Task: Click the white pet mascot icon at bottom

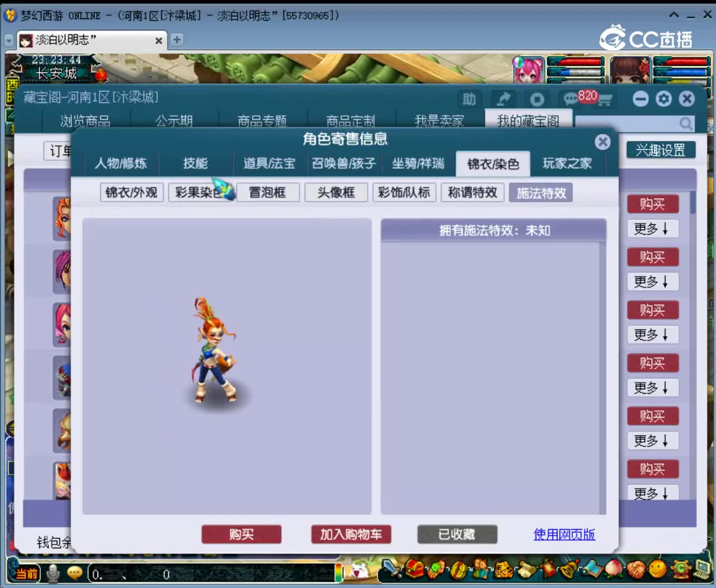Action: coord(360,571)
